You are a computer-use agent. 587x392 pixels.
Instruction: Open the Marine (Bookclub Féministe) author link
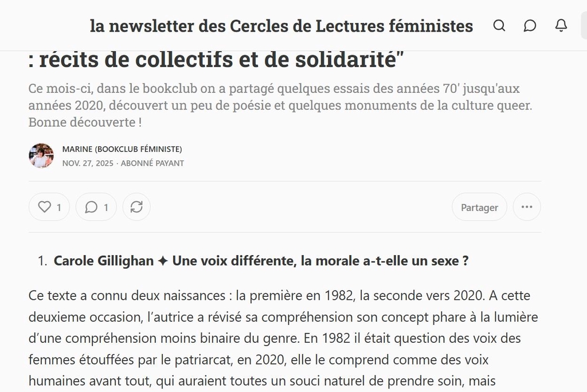(x=122, y=150)
